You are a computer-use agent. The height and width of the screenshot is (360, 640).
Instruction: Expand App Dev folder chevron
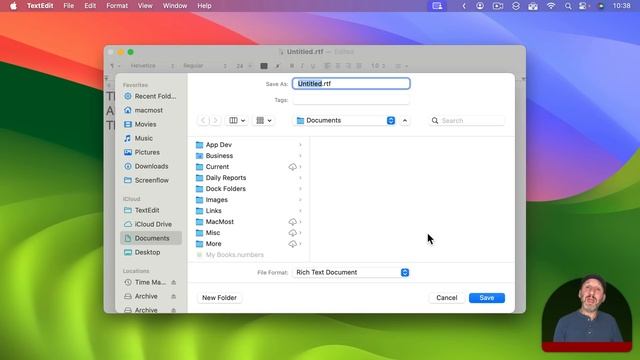(x=300, y=145)
